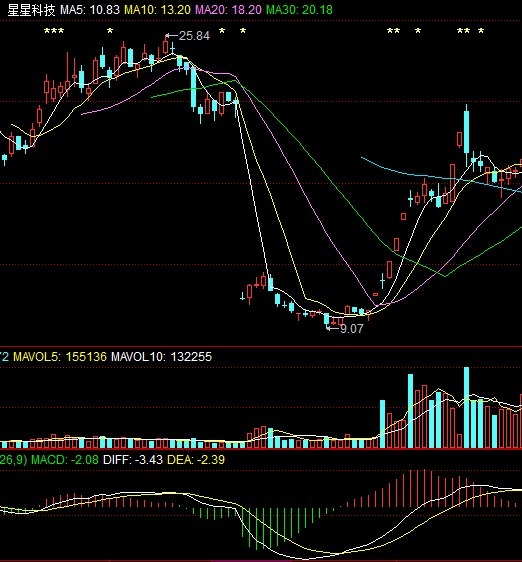
Task: Click the single star before the 25.84 peak
Action: [110, 32]
